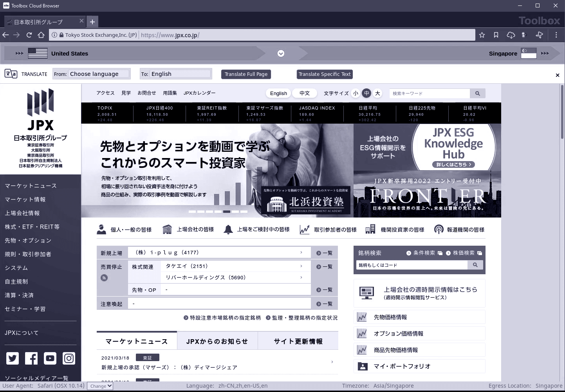
Task: Submit site search magnifier icon
Action: coord(477,94)
